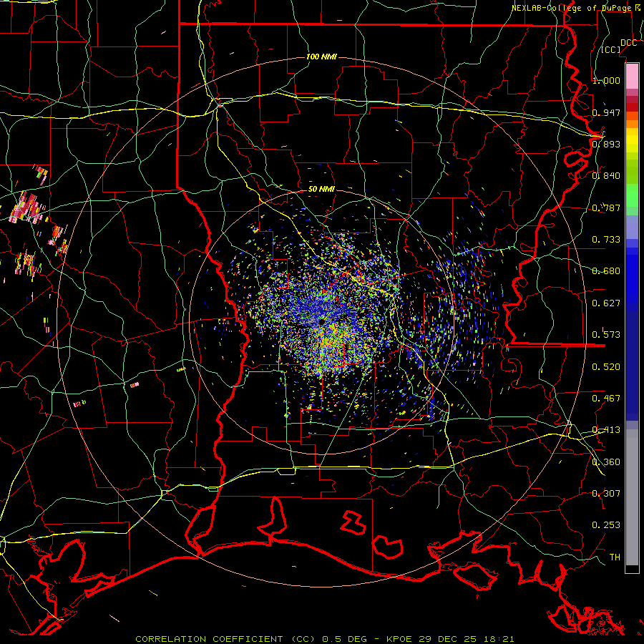The image size is (644, 644).
Task: Click the 1.000 value on the color scale
Action: 606,80
